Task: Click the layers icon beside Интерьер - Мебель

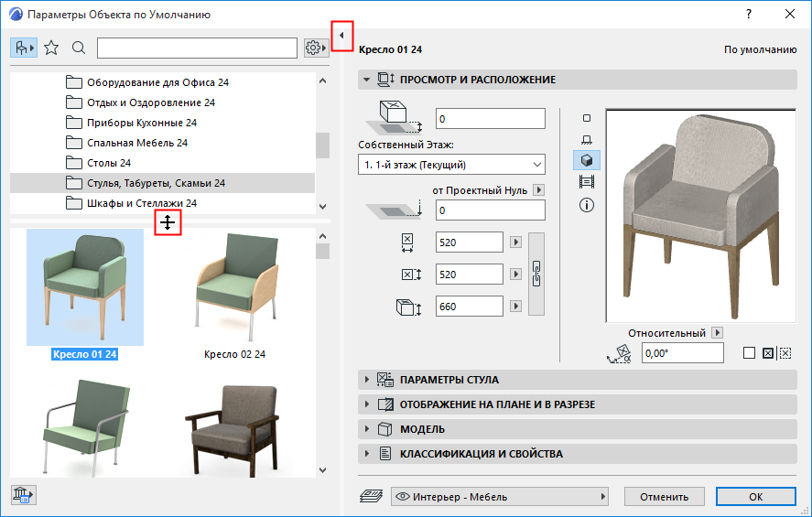Action: pyautogui.click(x=372, y=496)
